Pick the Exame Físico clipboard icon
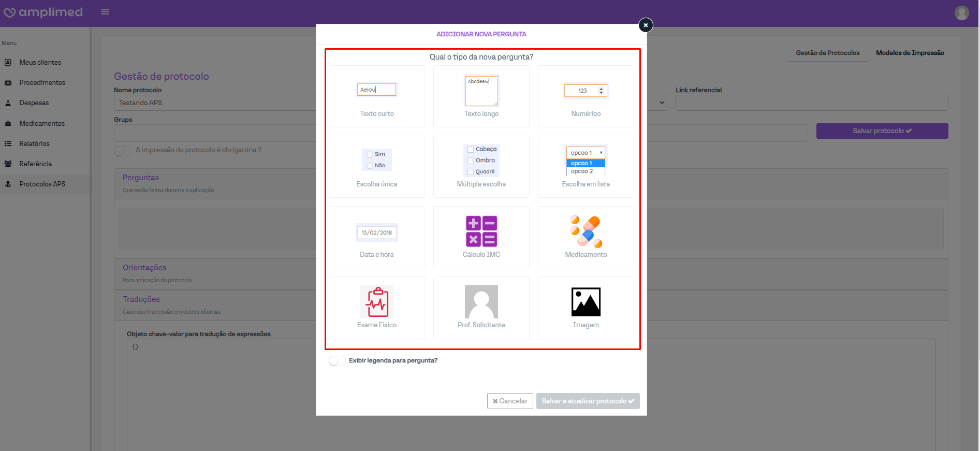 377,302
